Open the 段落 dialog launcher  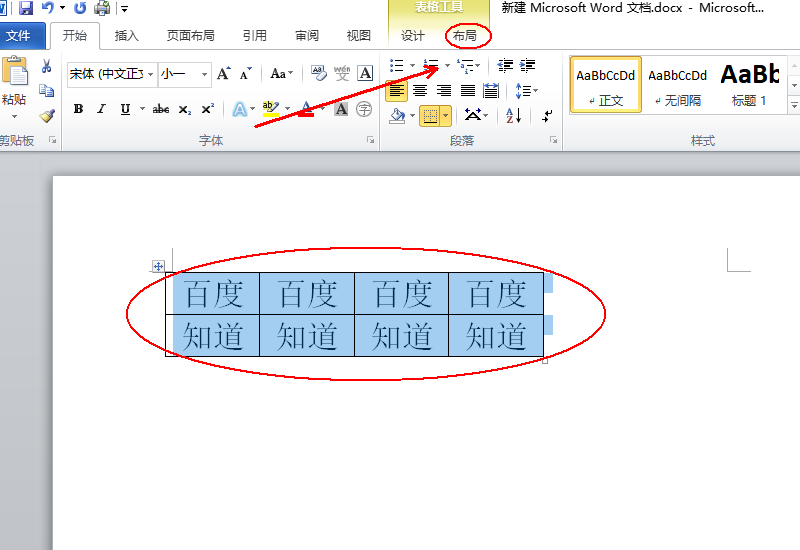pos(554,140)
